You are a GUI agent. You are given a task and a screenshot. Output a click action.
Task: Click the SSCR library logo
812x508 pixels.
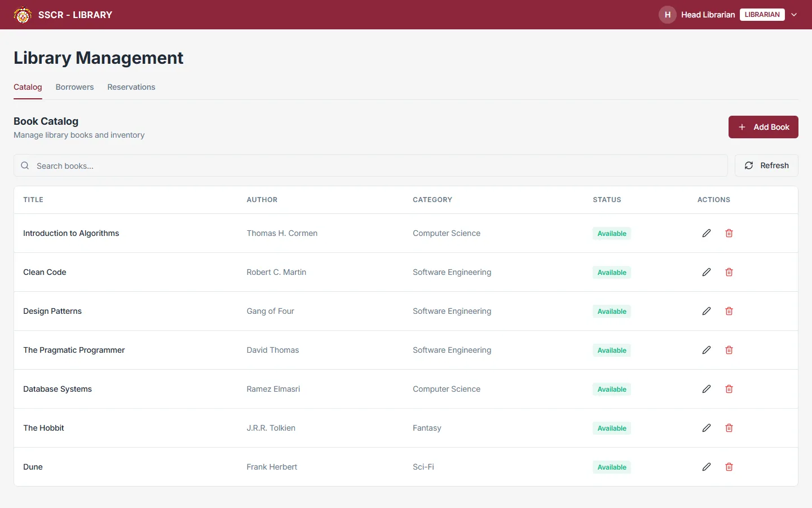23,15
